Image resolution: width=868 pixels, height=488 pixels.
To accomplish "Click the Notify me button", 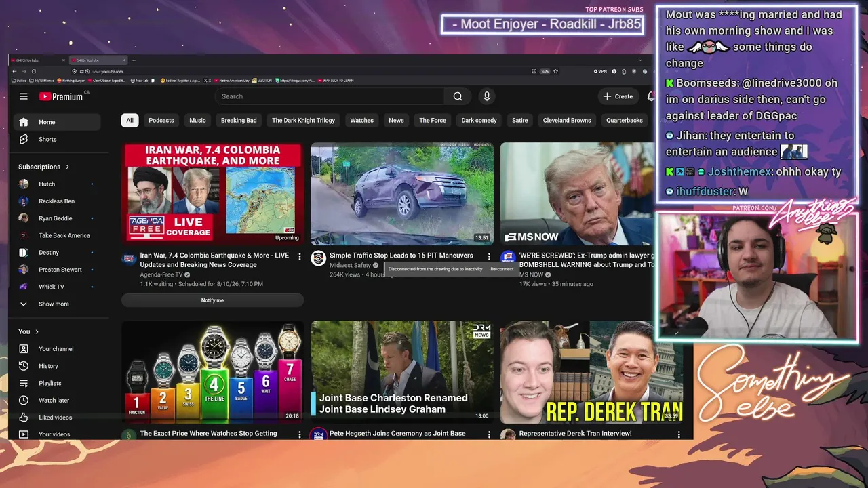I will click(x=212, y=300).
